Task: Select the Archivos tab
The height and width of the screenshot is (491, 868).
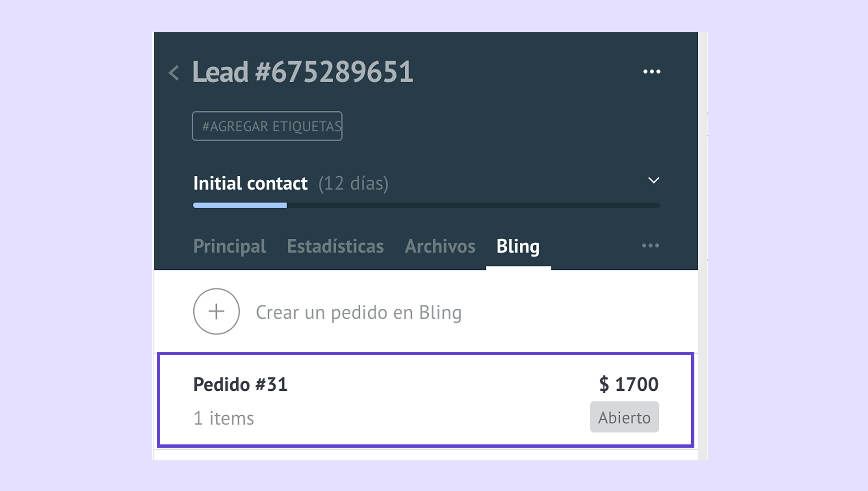Action: (440, 246)
